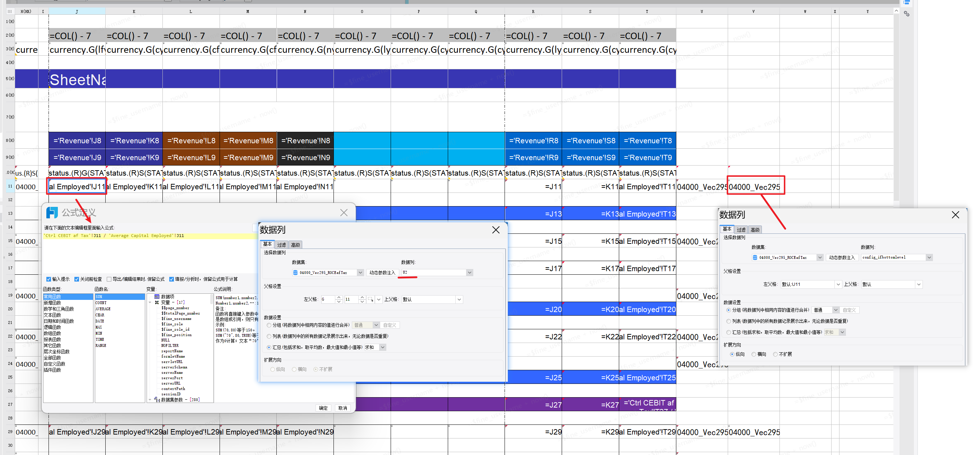Increase the left parent row stepper showing 11

pos(362,297)
